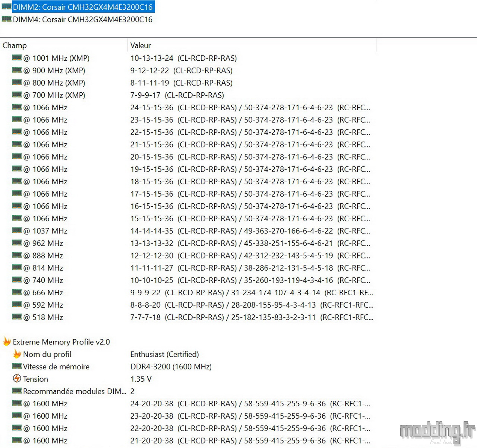Click memory icon of @ 900 MHz (XMP) row
477x448 pixels.
pos(17,70)
